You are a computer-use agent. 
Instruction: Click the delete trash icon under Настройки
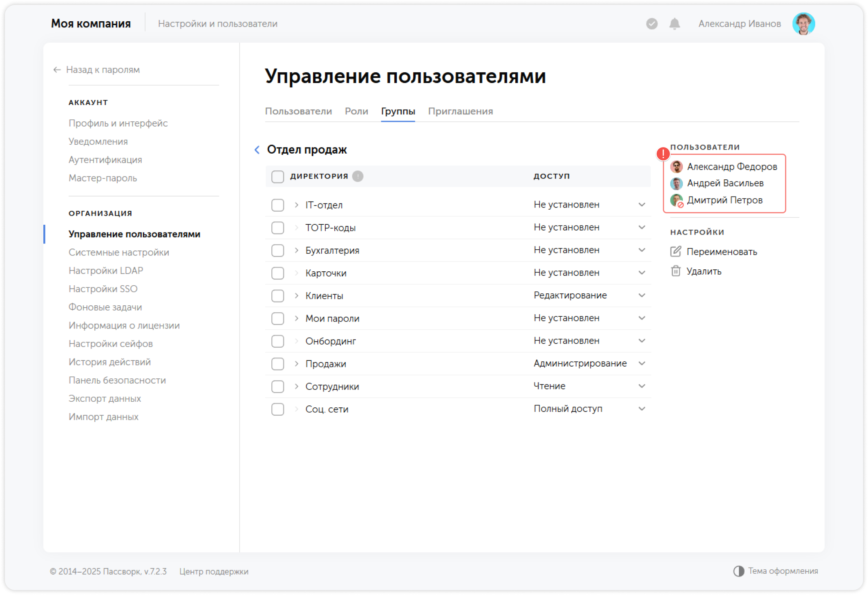676,271
